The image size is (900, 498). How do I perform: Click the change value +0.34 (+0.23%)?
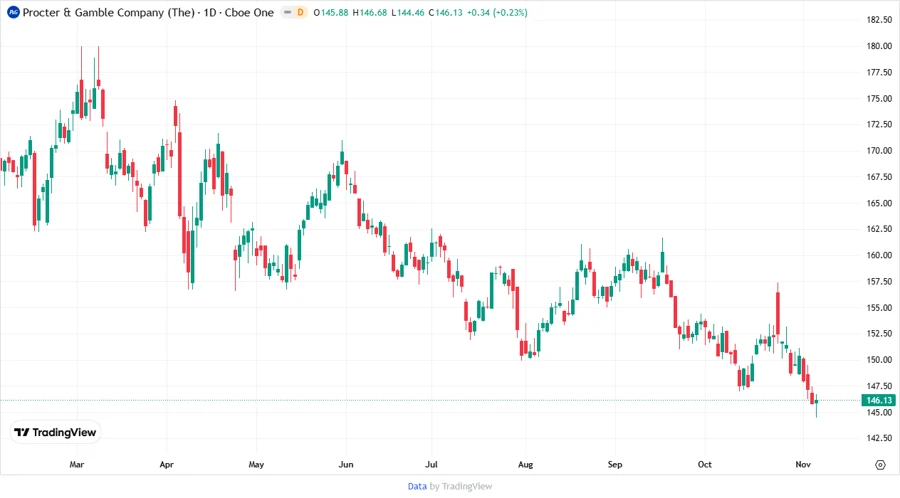pyautogui.click(x=497, y=12)
